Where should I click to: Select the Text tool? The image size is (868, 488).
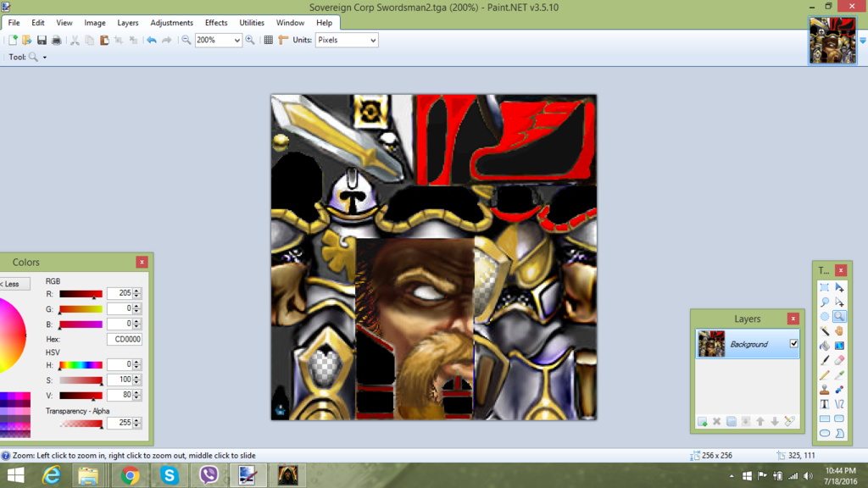(825, 404)
